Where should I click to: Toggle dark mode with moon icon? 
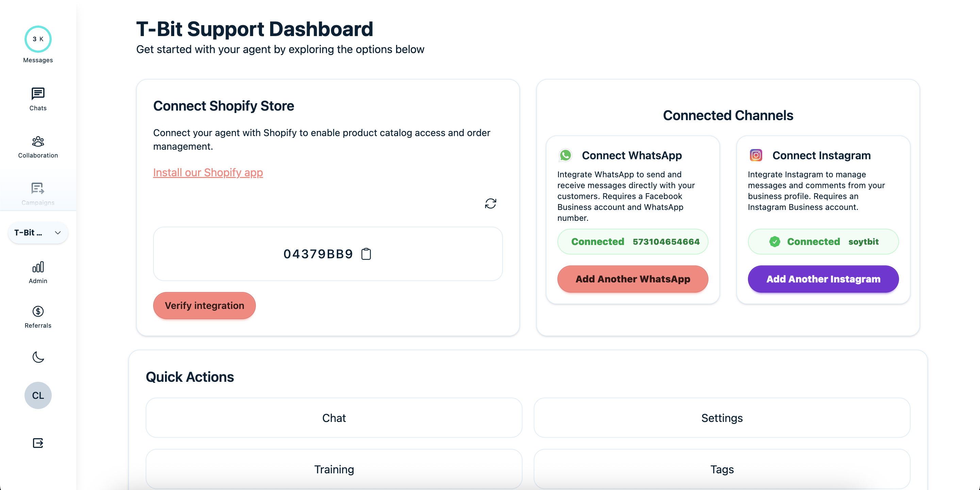38,357
